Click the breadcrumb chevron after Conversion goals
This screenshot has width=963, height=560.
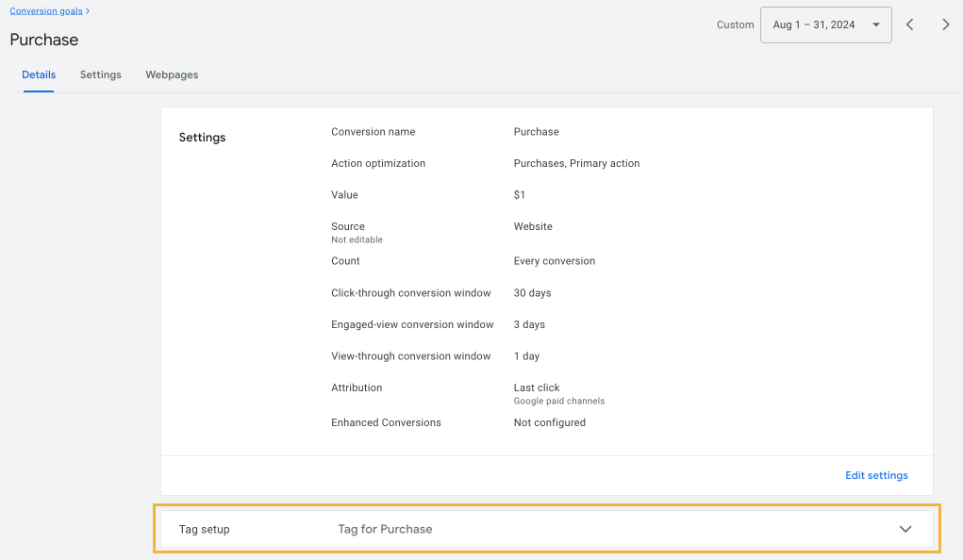(88, 11)
